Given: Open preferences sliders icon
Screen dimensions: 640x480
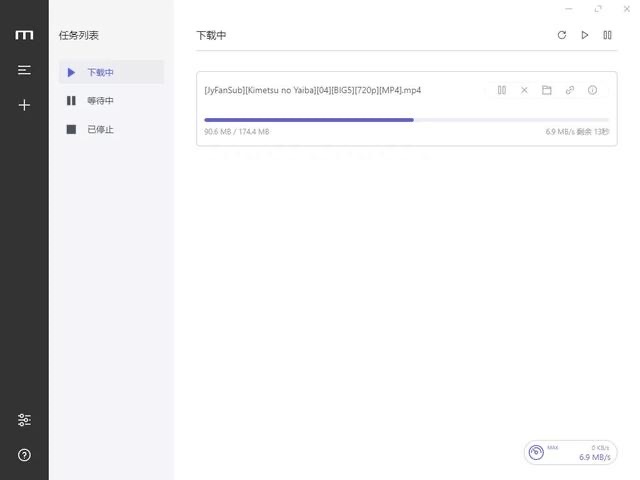Looking at the screenshot, I should click(24, 420).
